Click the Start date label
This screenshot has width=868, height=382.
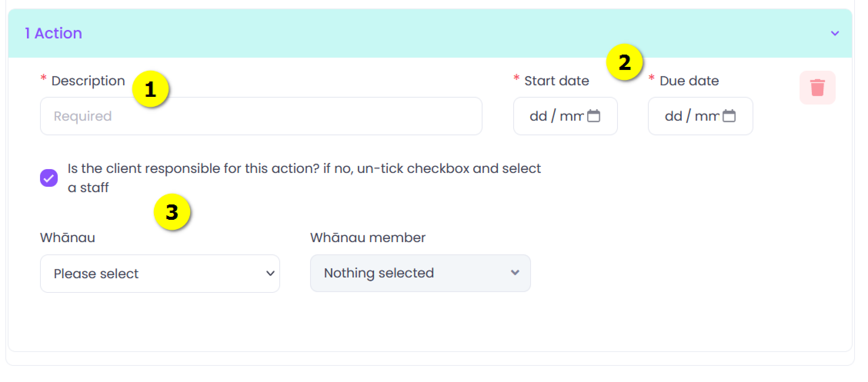click(557, 81)
